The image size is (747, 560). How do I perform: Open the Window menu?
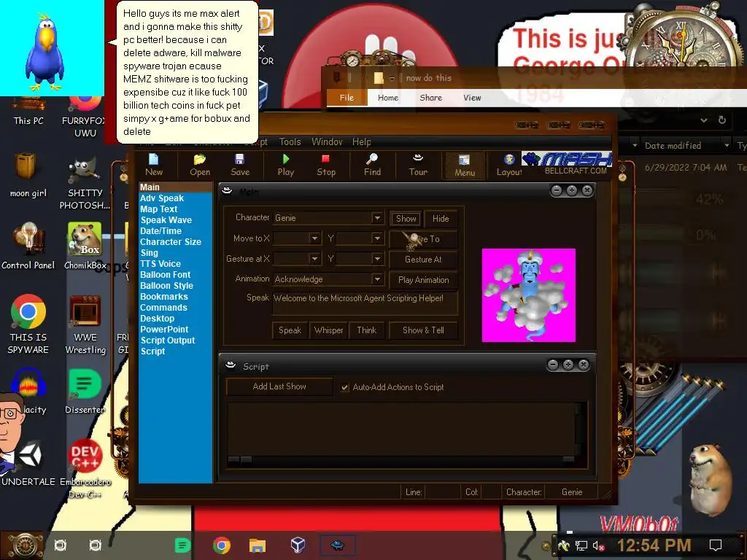tap(327, 142)
